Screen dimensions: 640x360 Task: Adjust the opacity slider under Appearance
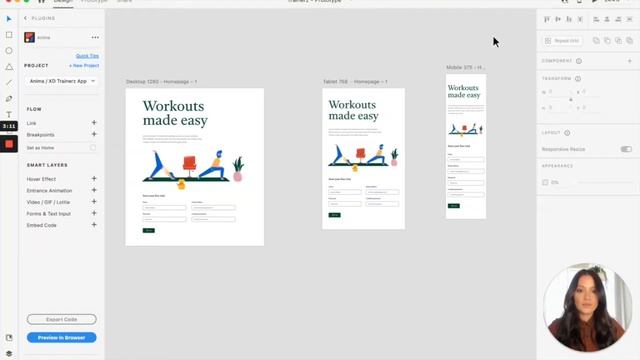604,182
